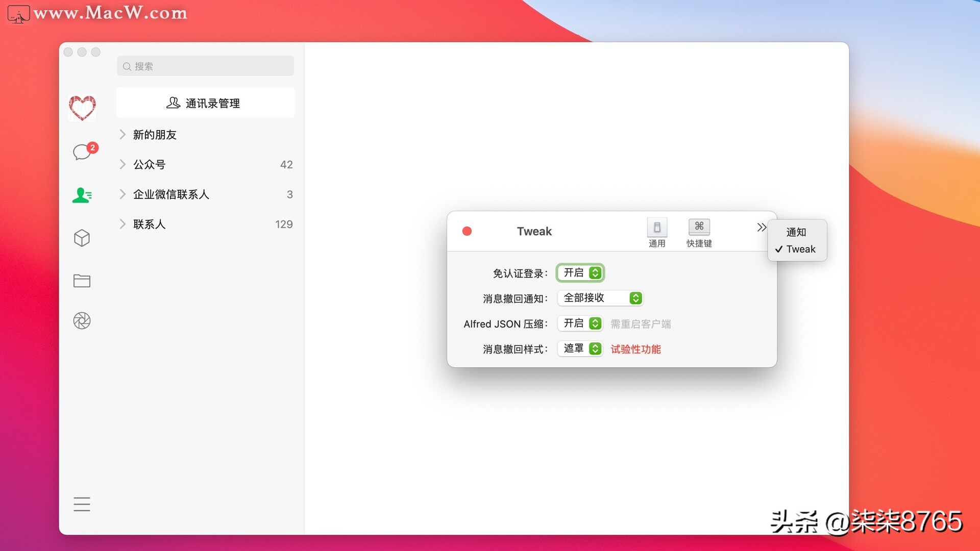Select the checked Tweak menu entry
Viewport: 980px width, 551px height.
pyautogui.click(x=801, y=249)
